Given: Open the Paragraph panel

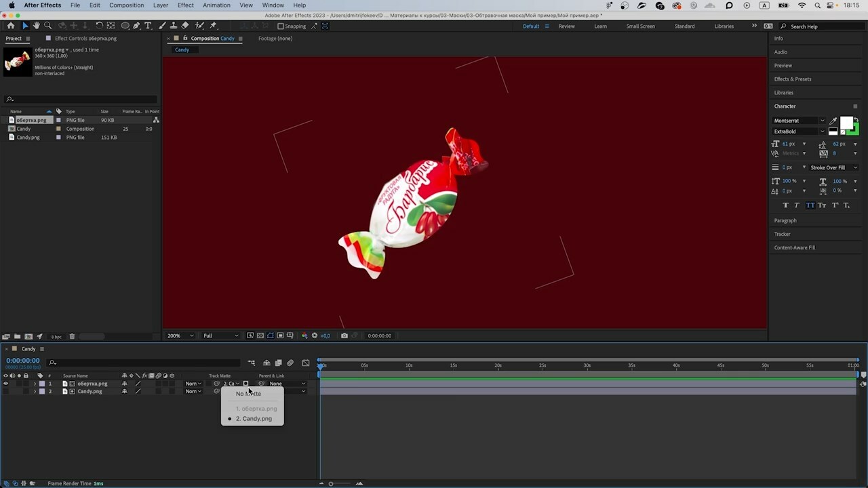Looking at the screenshot, I should click(785, 220).
